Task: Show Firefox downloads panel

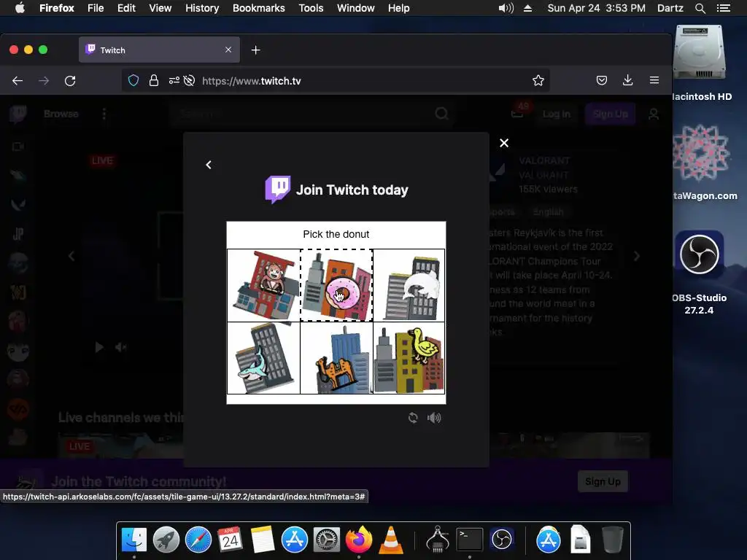Action: click(x=628, y=80)
